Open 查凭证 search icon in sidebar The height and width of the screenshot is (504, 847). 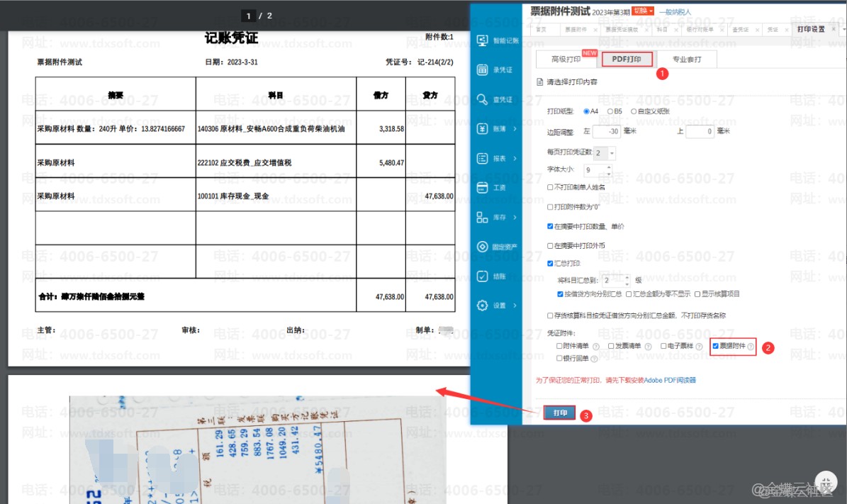coord(483,100)
